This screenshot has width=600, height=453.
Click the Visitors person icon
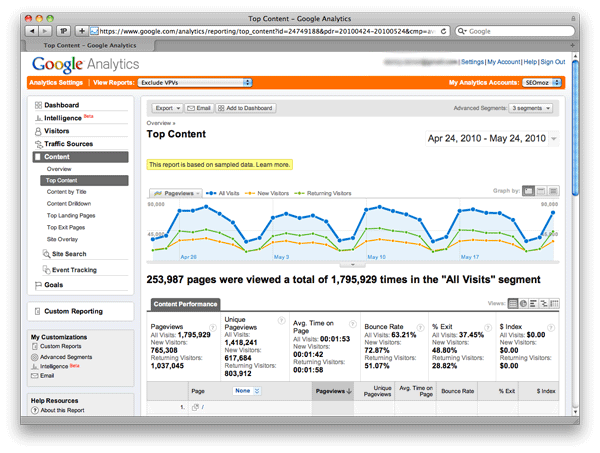pos(38,131)
